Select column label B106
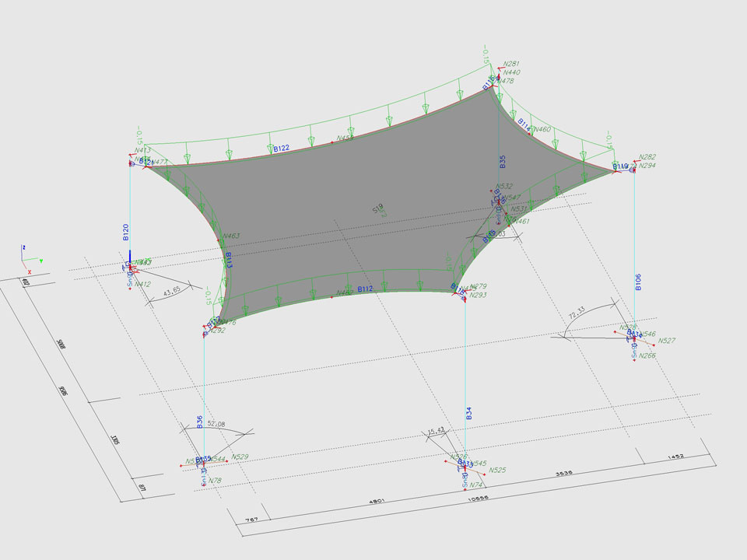The width and height of the screenshot is (747, 560). pos(638,282)
